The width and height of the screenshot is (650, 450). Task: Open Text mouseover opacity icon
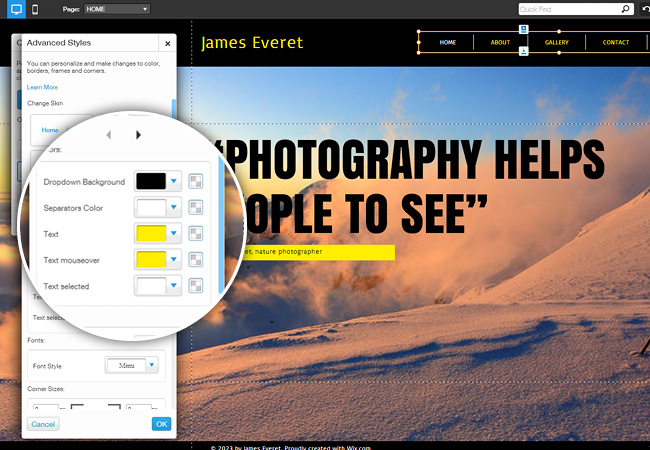(196, 260)
